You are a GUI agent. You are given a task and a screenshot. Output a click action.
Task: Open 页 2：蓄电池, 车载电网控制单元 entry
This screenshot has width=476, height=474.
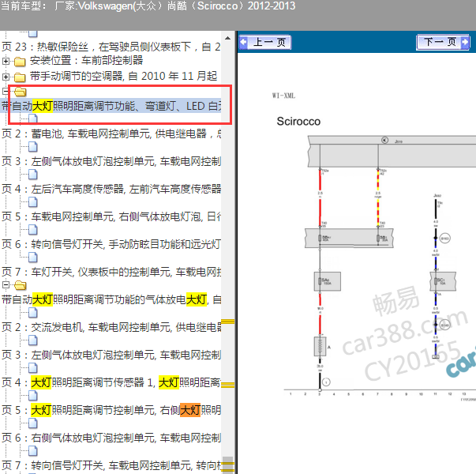[x=111, y=134]
